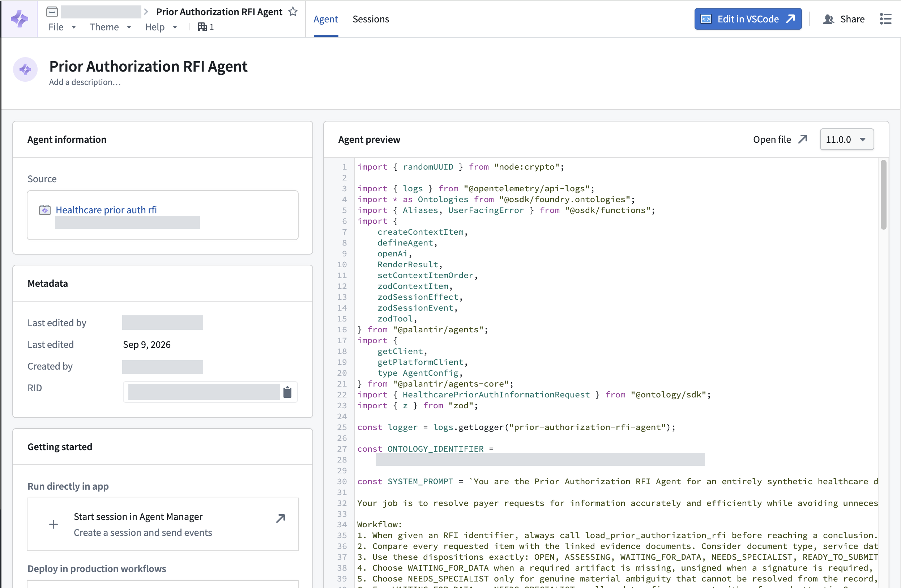901x588 pixels.
Task: Open the Healthcare prior auth rfi link
Action: coord(106,210)
